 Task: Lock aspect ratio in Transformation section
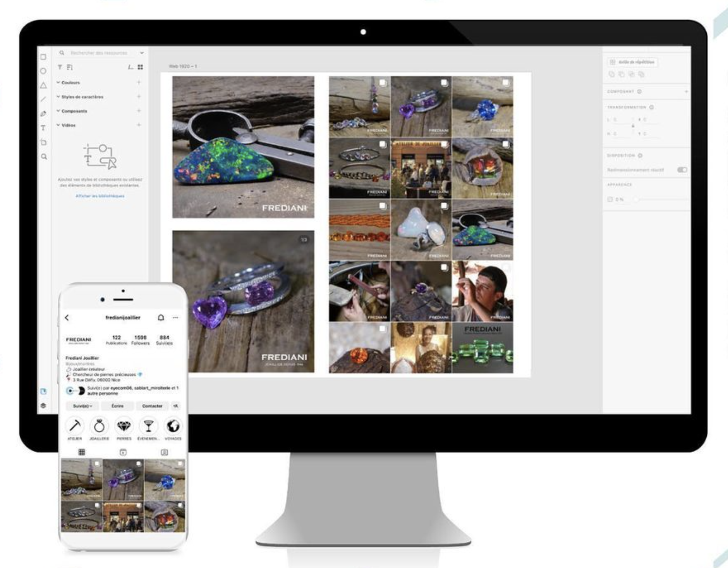pyautogui.click(x=633, y=126)
